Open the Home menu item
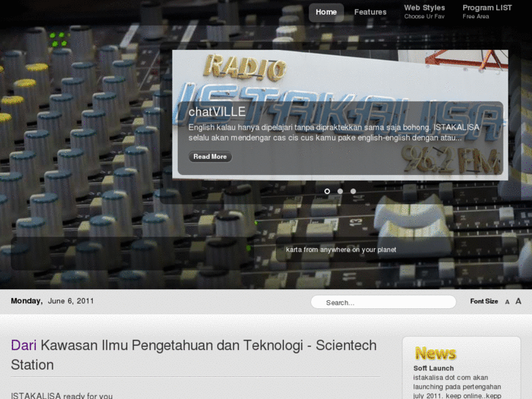Screen dimensions: 532x399 pos(326,12)
